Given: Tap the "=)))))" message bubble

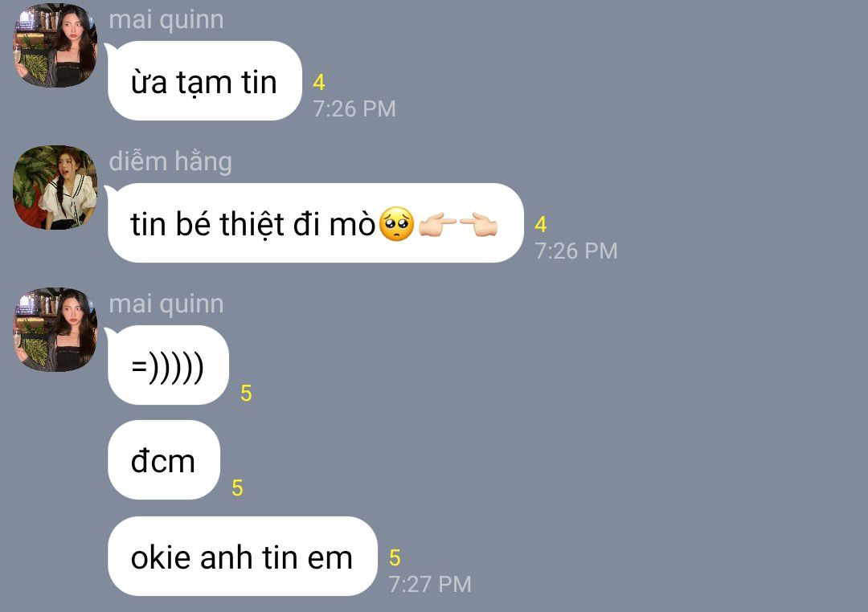Looking at the screenshot, I should tap(168, 365).
